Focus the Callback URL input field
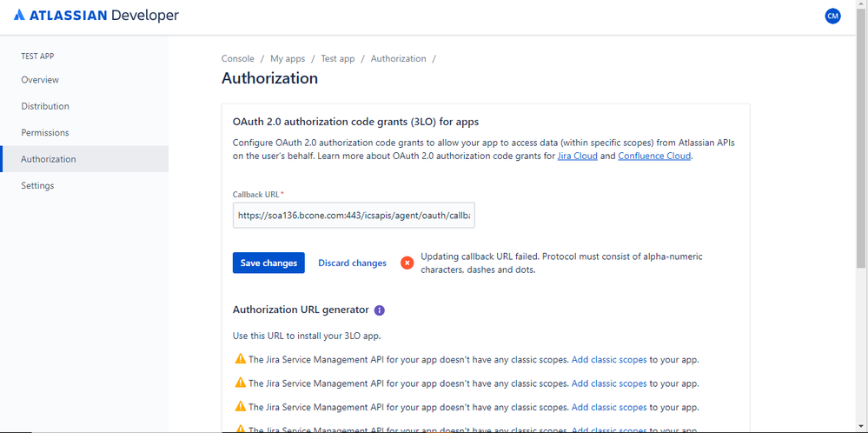The width and height of the screenshot is (868, 433). click(x=354, y=215)
